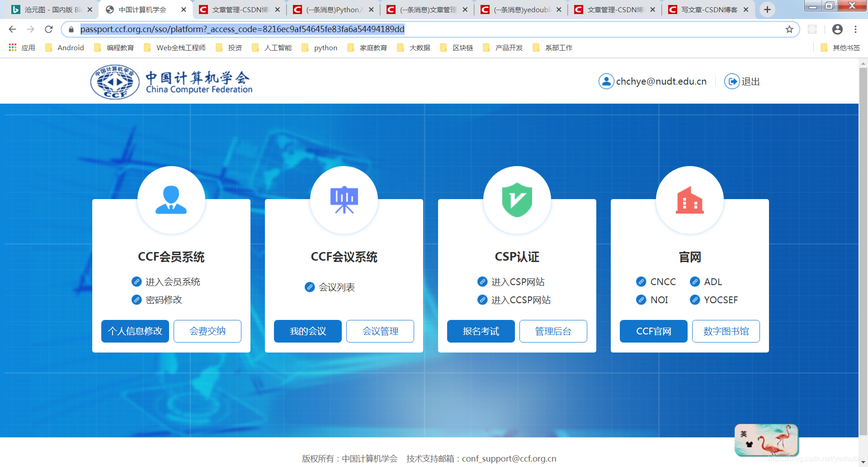The image size is (868, 467).
Task: Click the red building icon of 官网
Action: (689, 200)
